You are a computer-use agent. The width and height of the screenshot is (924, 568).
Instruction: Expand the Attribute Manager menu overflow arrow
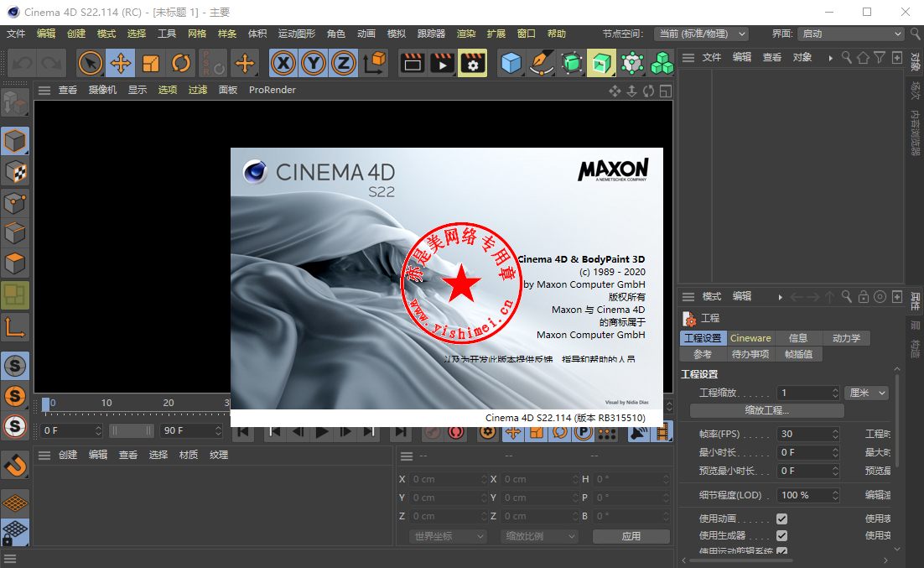[x=781, y=297]
